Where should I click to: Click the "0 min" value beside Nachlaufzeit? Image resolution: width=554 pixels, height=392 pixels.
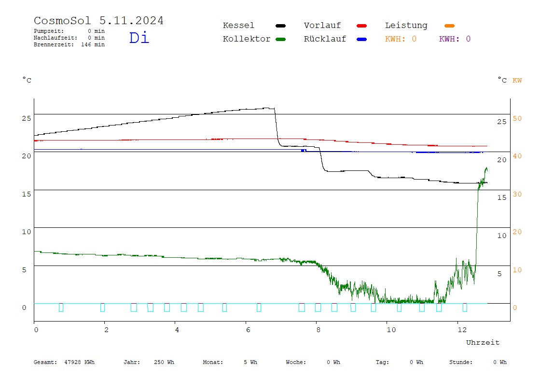(x=96, y=38)
